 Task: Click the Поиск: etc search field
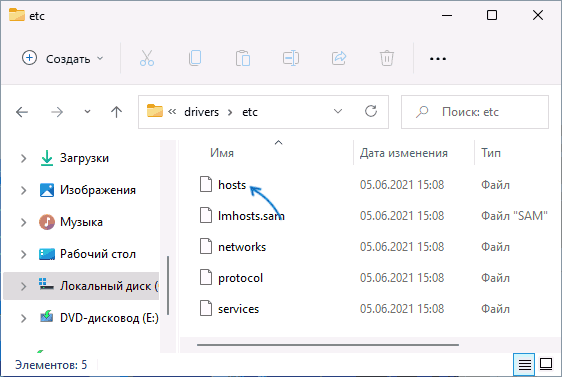pyautogui.click(x=475, y=112)
